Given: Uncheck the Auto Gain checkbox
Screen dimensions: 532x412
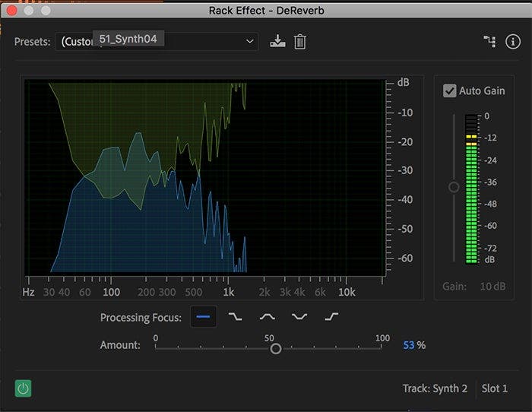Looking at the screenshot, I should (450, 90).
